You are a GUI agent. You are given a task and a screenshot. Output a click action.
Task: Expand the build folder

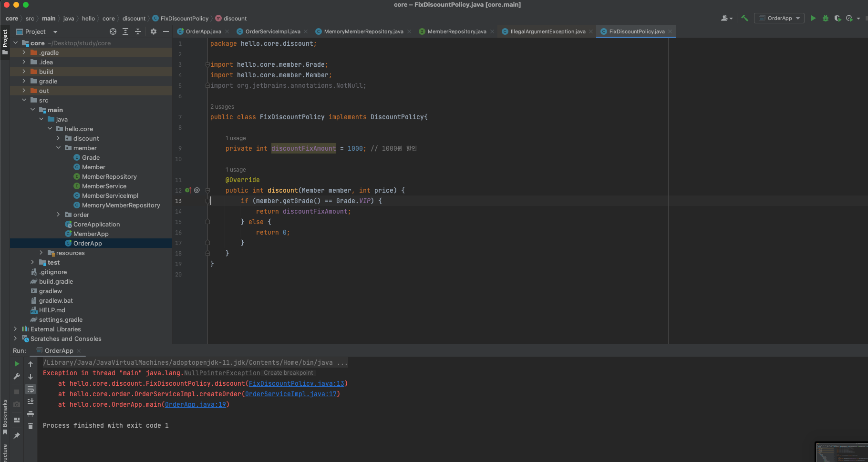click(24, 72)
